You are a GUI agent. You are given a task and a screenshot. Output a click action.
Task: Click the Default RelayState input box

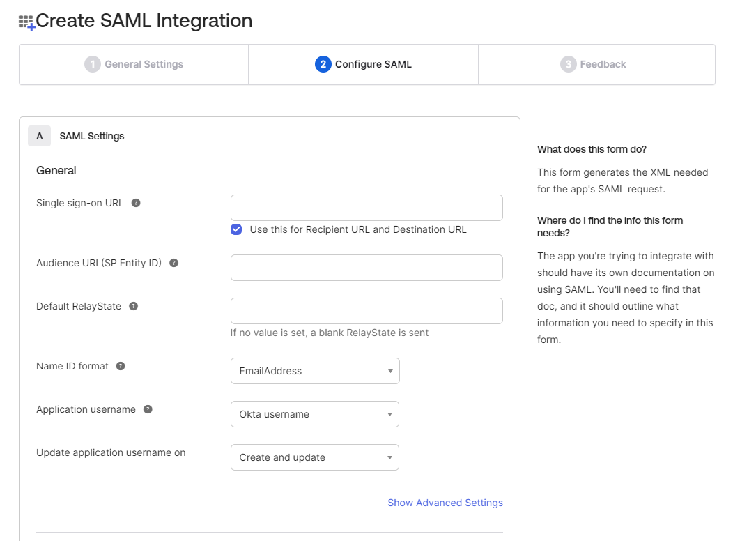[x=367, y=311]
